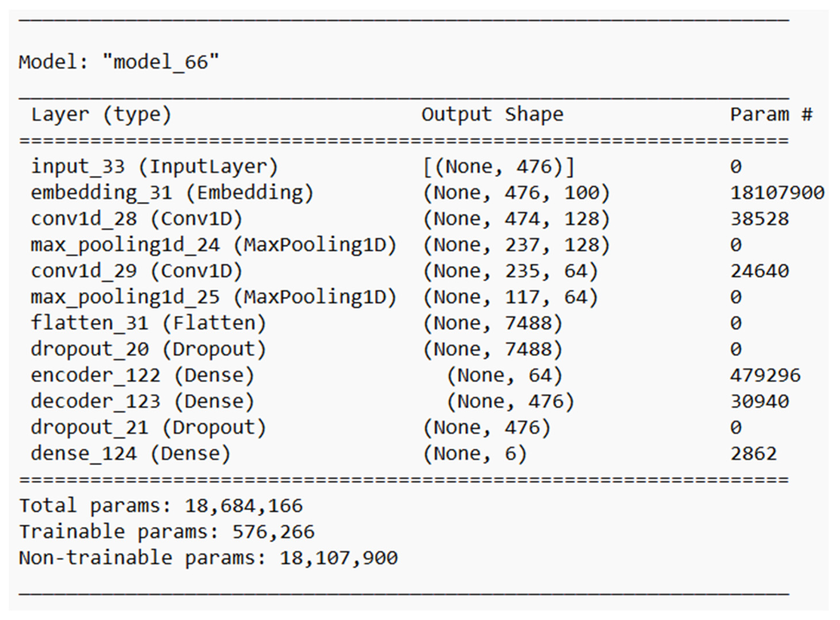Image resolution: width=840 pixels, height=620 pixels.
Task: Click the encoder parameter count 479296
Action: (765, 375)
